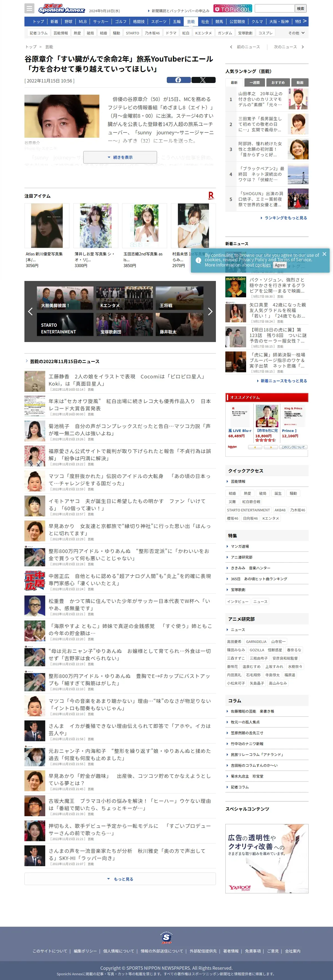Open ranking item 1 山田孝之 article
The image size is (333, 980).
[x=267, y=99]
